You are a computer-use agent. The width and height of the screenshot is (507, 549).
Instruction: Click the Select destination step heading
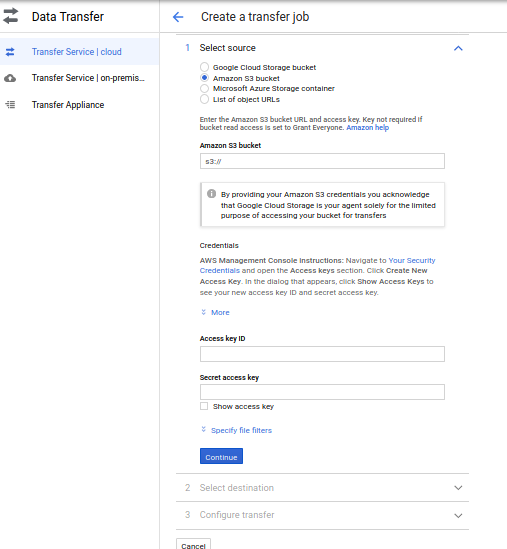237,488
